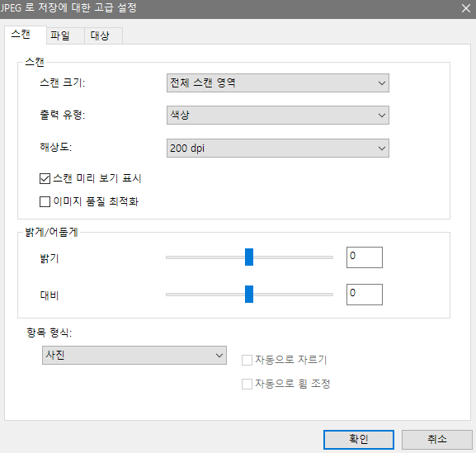476x453 pixels.
Task: Open the 출력 유형 dropdown showing 색상
Action: coord(278,115)
